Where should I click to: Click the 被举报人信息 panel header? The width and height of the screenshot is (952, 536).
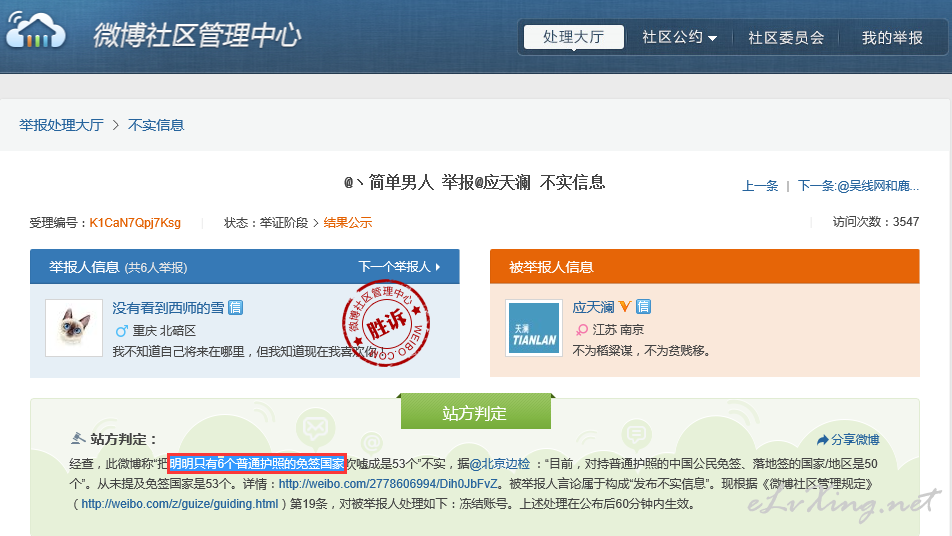point(705,266)
